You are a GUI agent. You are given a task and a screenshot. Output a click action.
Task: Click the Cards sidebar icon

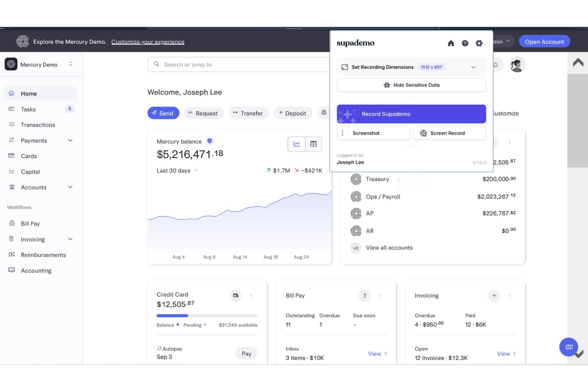point(12,156)
